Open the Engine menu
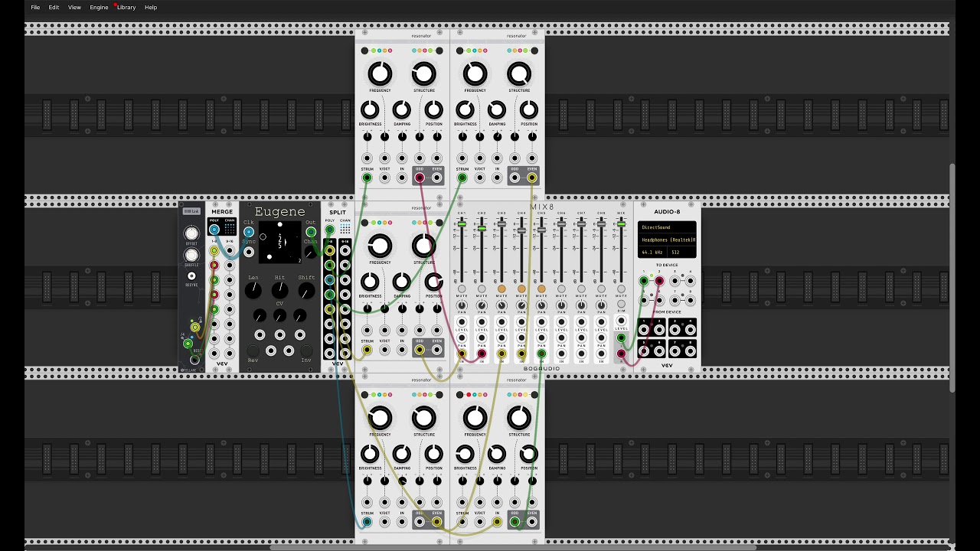Screen dimensions: 980x551 pos(99,8)
